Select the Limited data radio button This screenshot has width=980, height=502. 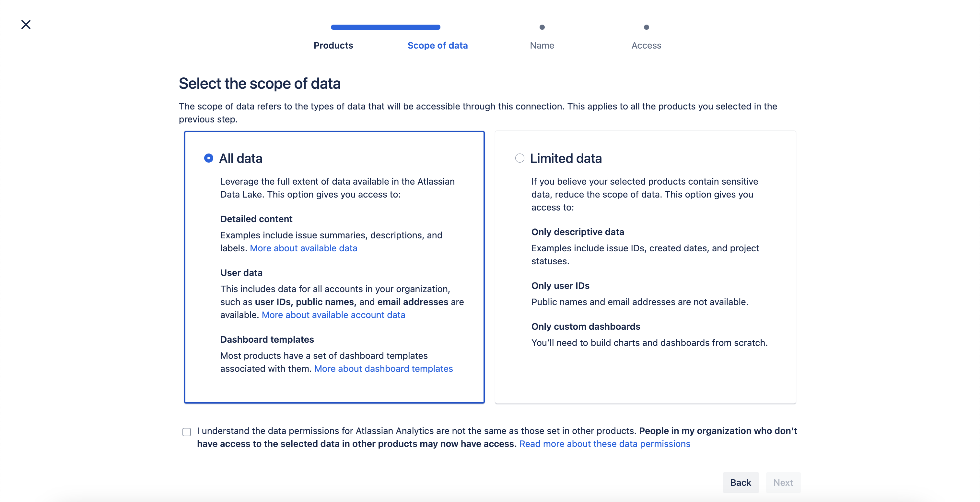pos(520,158)
